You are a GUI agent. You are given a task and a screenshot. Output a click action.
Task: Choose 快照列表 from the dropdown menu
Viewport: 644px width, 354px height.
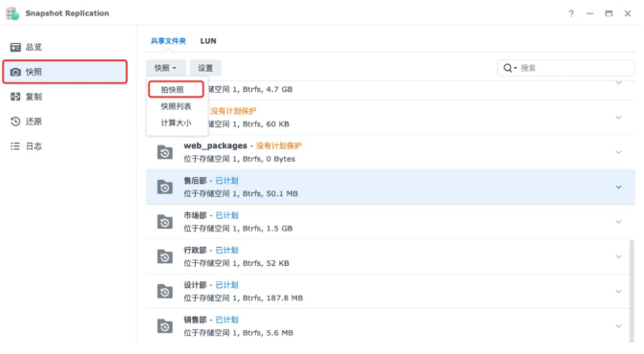[x=176, y=106]
